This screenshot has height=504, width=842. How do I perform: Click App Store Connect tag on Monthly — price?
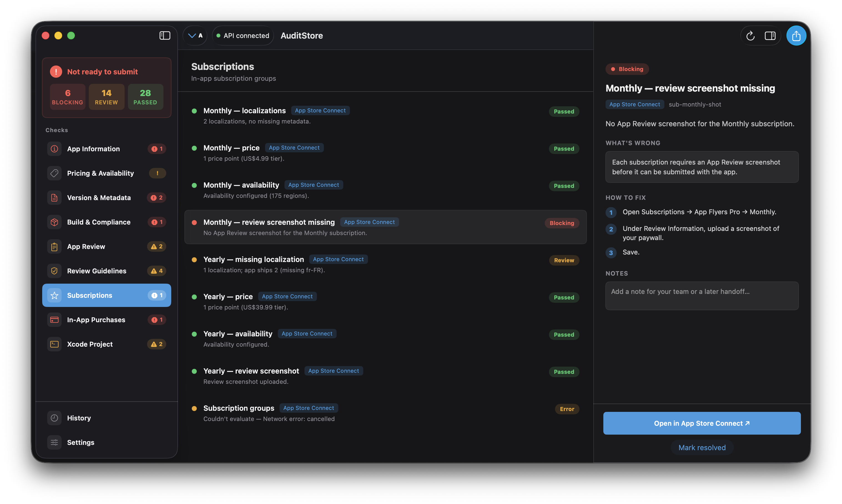tap(294, 148)
